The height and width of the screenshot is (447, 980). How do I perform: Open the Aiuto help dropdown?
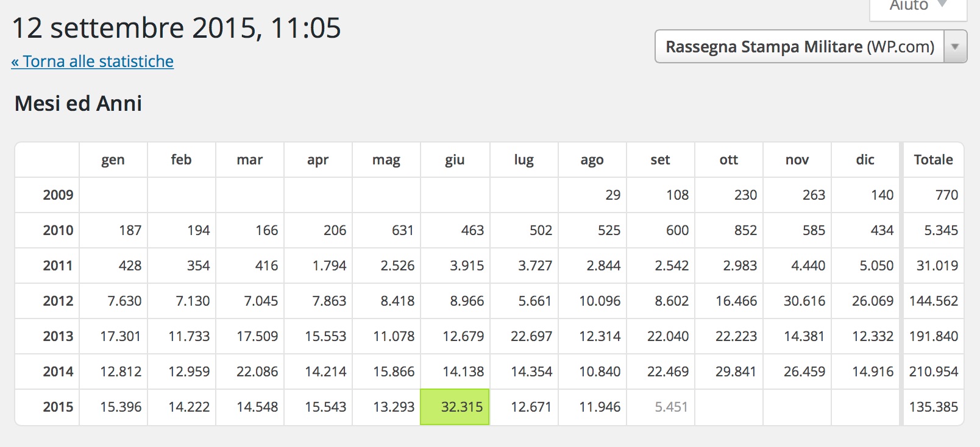pyautogui.click(x=917, y=6)
